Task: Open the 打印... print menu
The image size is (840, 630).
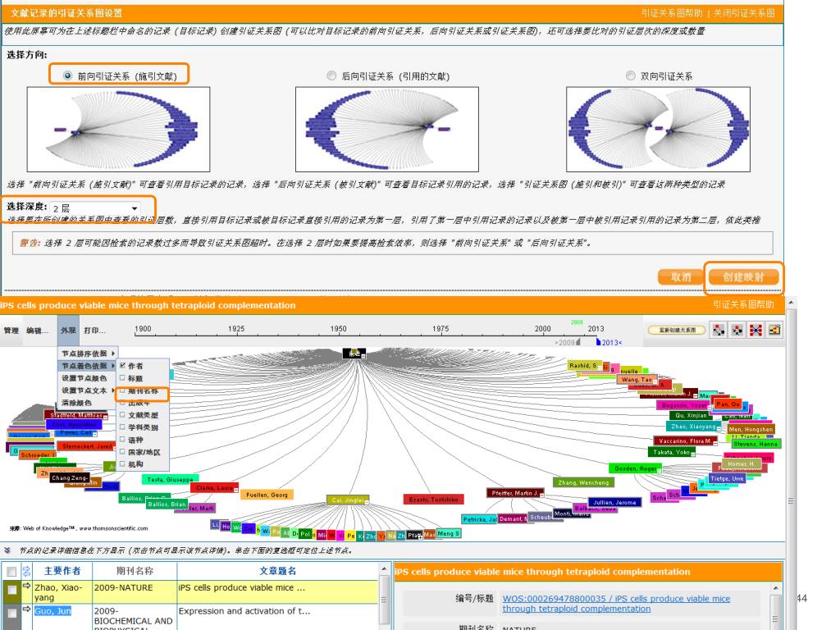Action: point(95,331)
